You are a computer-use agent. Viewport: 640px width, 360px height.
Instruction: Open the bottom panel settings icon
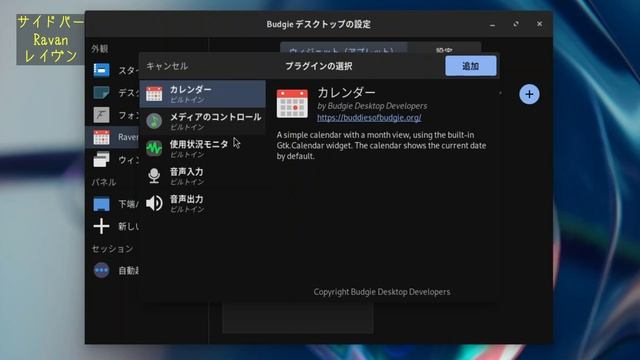click(101, 204)
